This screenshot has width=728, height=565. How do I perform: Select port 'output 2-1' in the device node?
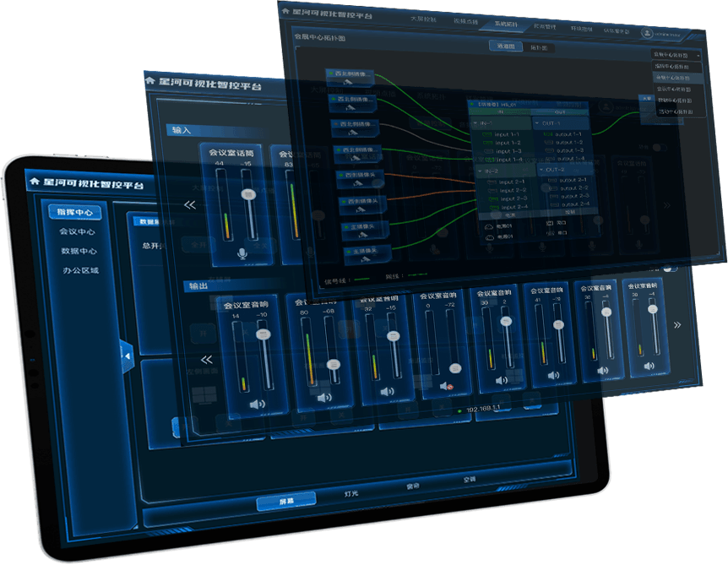pyautogui.click(x=568, y=180)
